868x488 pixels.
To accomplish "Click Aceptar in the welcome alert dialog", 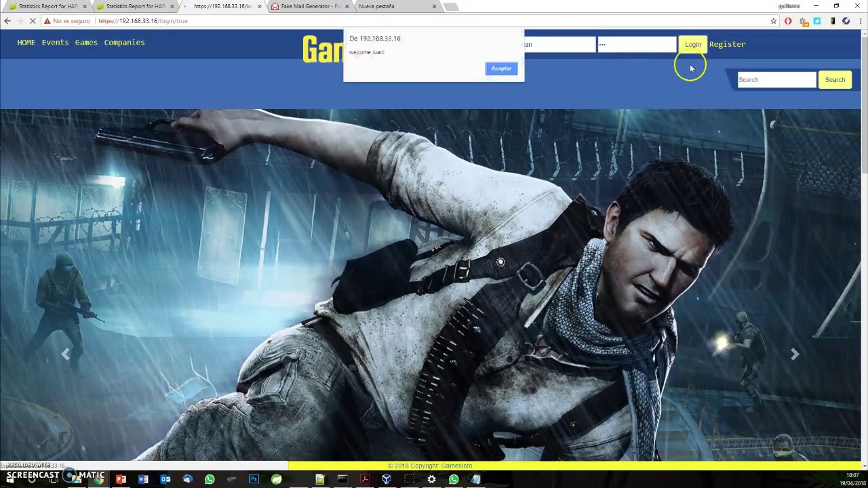I will (x=501, y=68).
